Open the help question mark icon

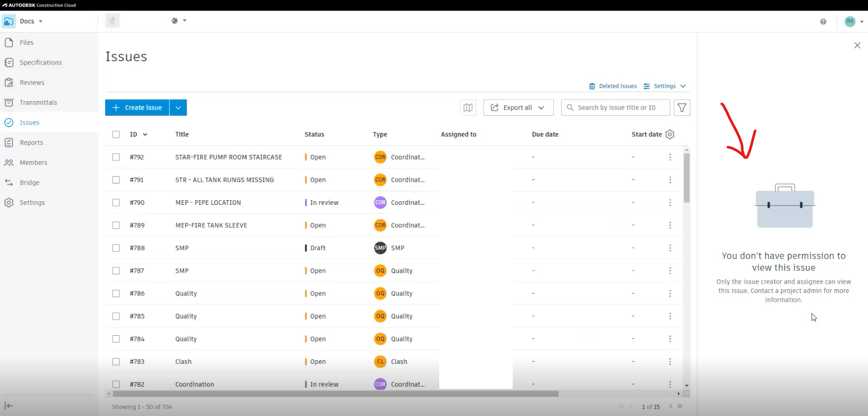(x=823, y=21)
